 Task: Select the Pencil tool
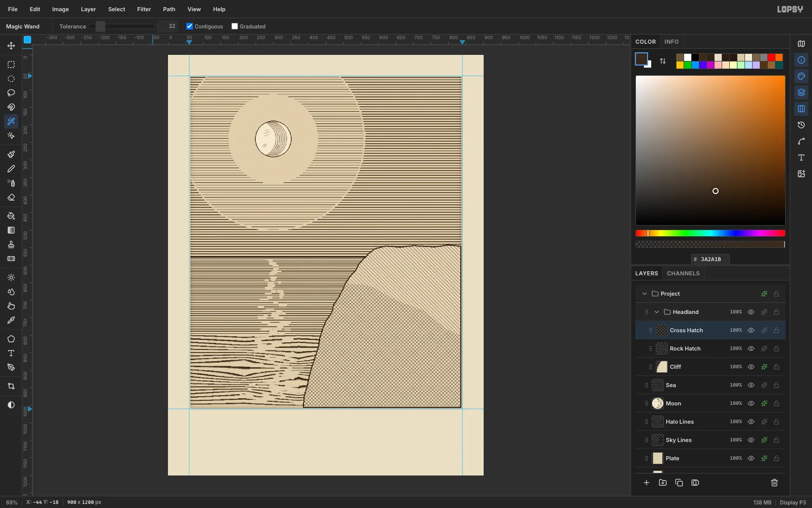11,169
